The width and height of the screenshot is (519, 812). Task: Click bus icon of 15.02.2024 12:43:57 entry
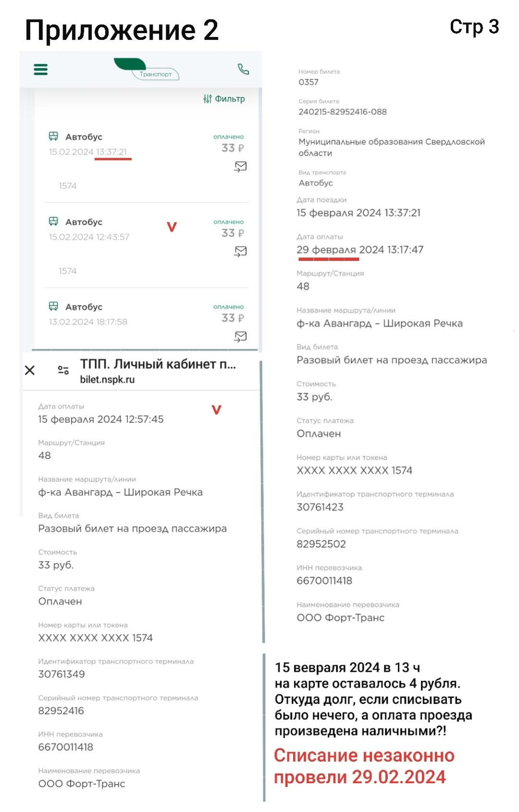pyautogui.click(x=54, y=221)
